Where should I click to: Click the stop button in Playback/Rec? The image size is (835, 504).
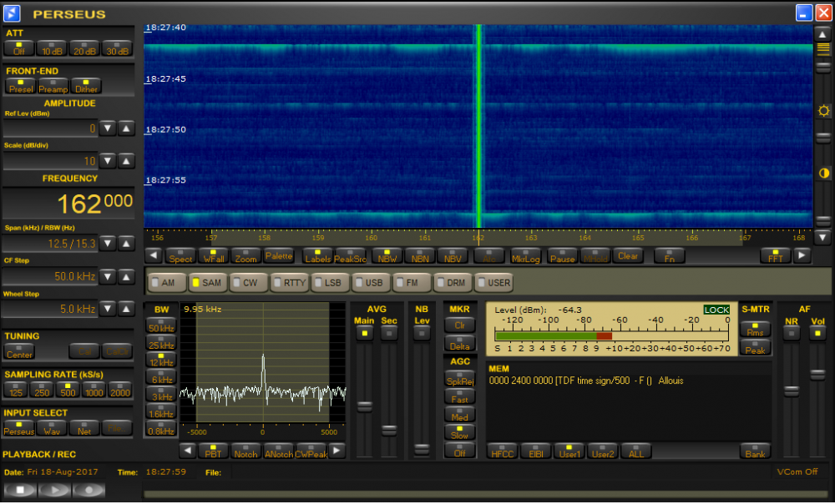tap(20, 490)
